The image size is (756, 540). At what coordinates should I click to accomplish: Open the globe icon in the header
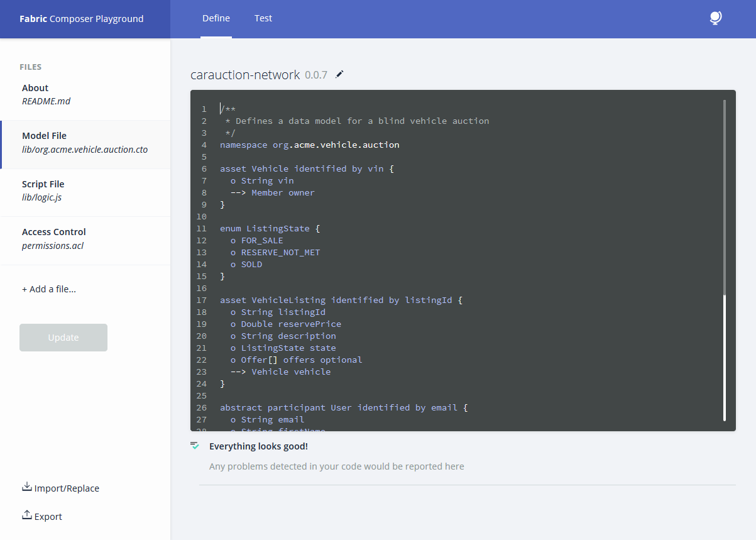pos(715,18)
